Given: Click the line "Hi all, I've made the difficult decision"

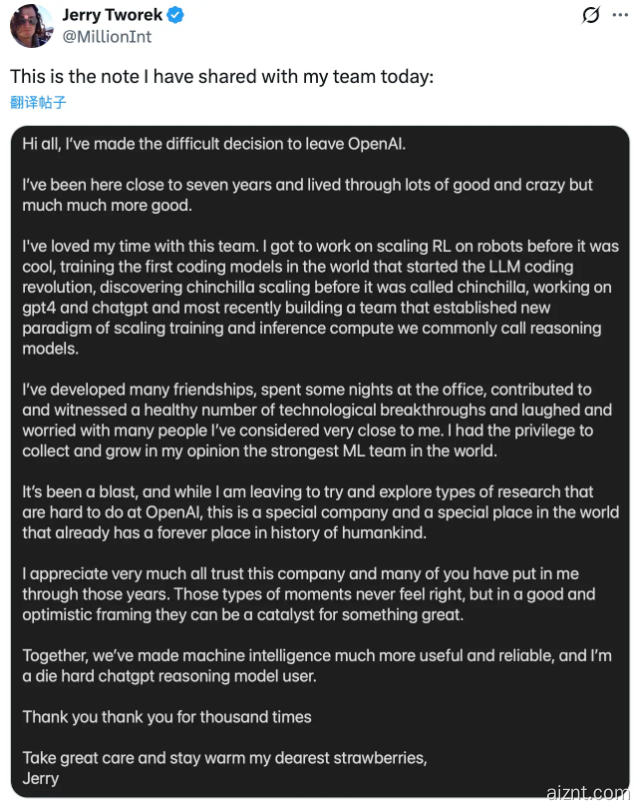Looking at the screenshot, I should coord(214,144).
